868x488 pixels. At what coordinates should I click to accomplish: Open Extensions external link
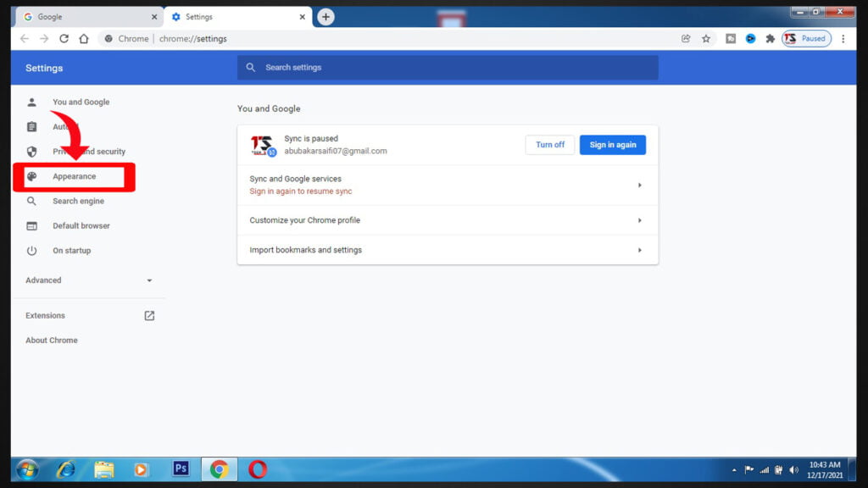pyautogui.click(x=149, y=315)
